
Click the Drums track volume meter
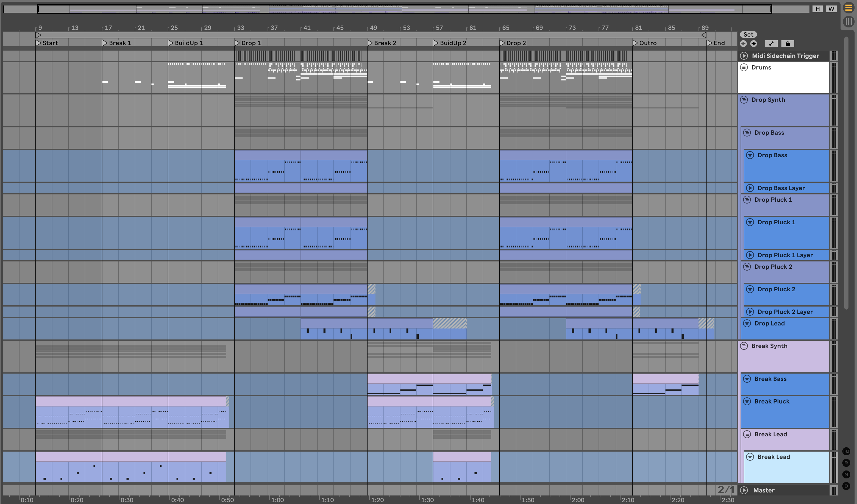[x=834, y=77]
